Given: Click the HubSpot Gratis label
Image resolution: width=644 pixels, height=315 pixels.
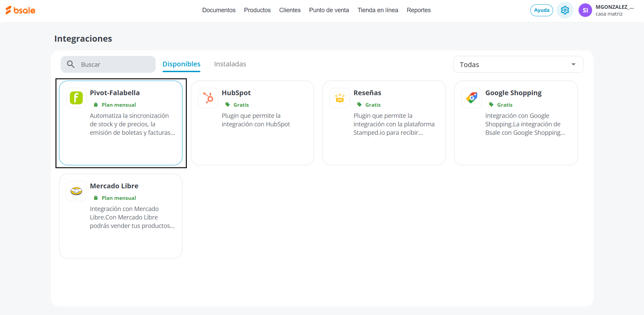Looking at the screenshot, I should click(241, 105).
